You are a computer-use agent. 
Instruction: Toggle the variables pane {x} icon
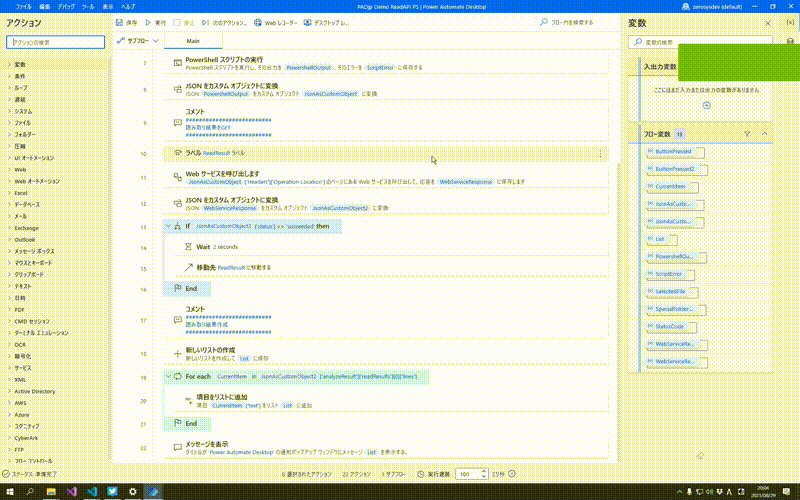coord(790,22)
